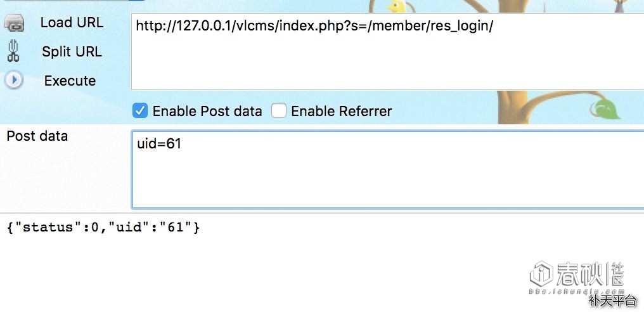The height and width of the screenshot is (312, 644).
Task: Click the Enable Referrer label text
Action: coord(341,112)
